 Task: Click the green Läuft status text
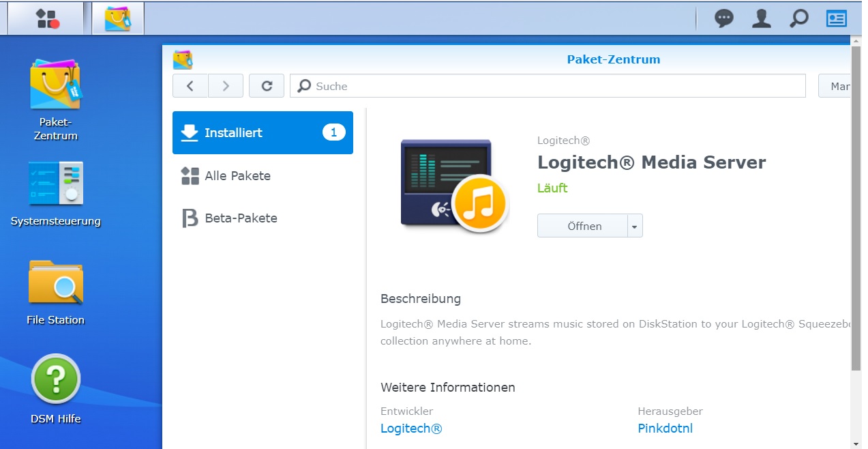pos(552,188)
